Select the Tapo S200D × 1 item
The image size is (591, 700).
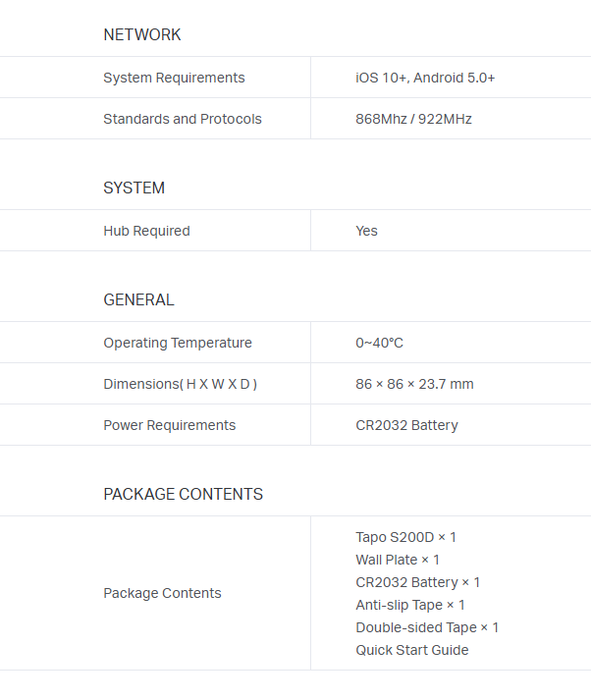coord(405,537)
